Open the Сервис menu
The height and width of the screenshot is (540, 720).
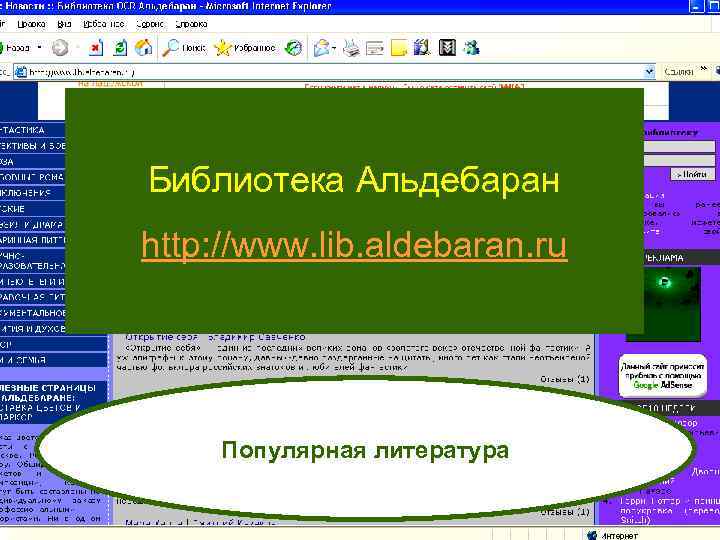pyautogui.click(x=150, y=24)
